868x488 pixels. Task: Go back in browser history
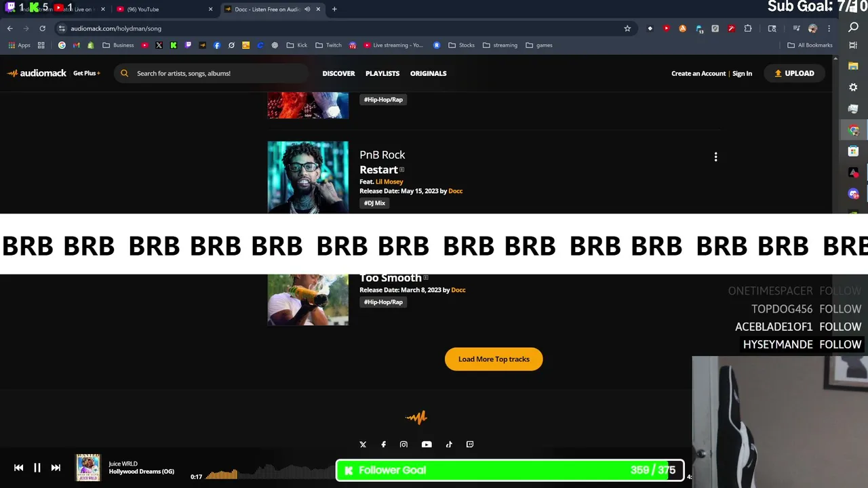coord(9,28)
